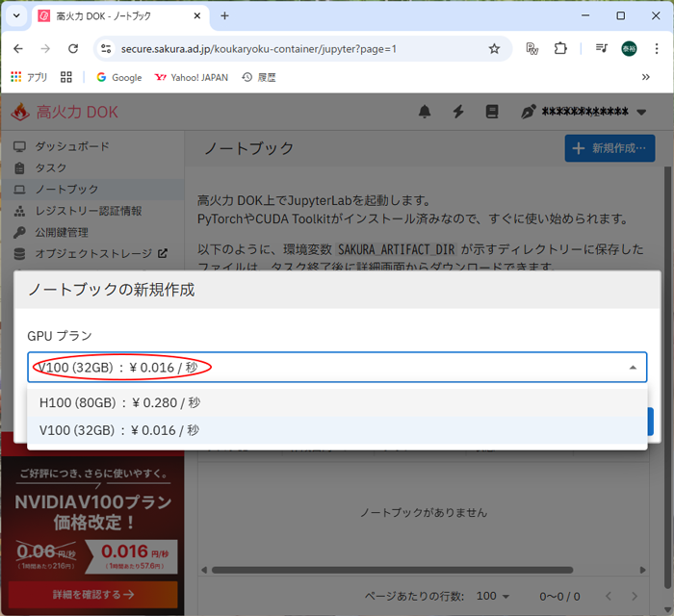Show more bookmarks chevron
Image resolution: width=674 pixels, height=616 pixels.
pos(646,77)
